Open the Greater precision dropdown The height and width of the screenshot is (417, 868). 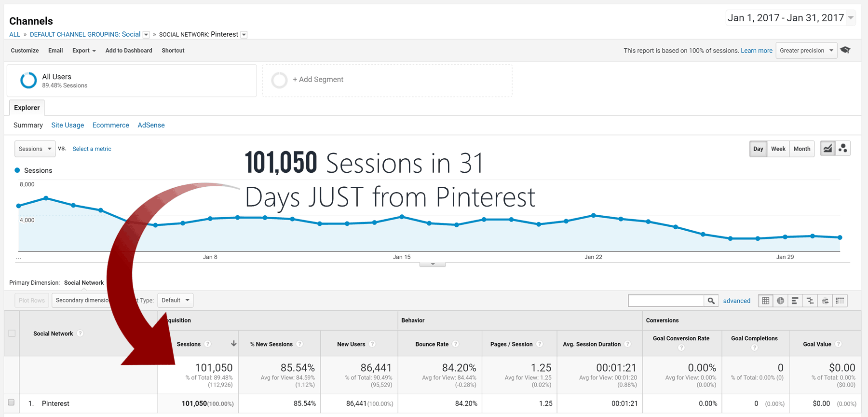[x=806, y=50]
